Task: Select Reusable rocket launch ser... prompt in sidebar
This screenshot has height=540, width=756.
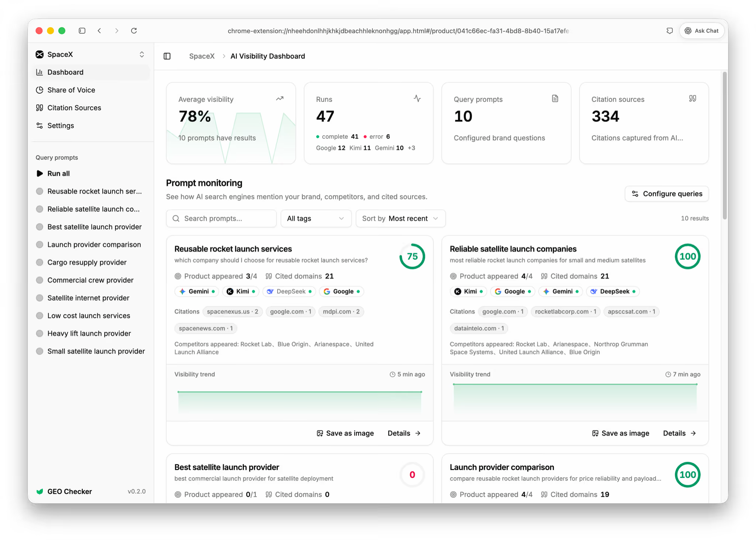Action: tap(91, 191)
